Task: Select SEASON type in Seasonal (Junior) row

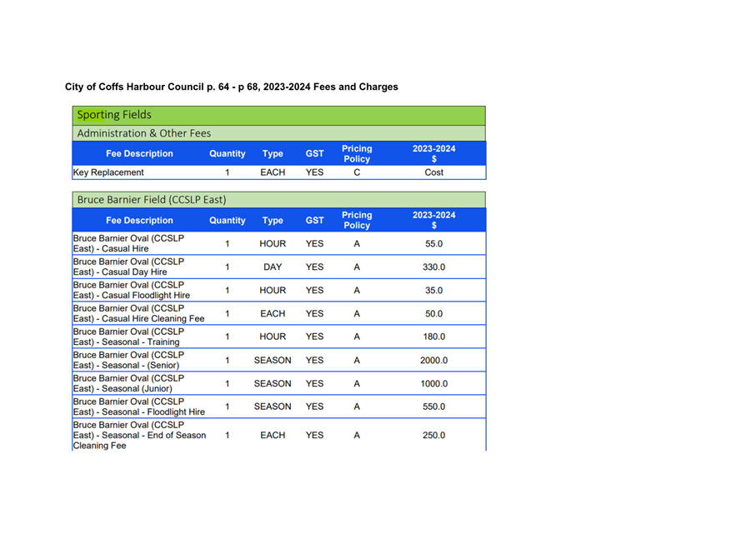Action: click(273, 384)
